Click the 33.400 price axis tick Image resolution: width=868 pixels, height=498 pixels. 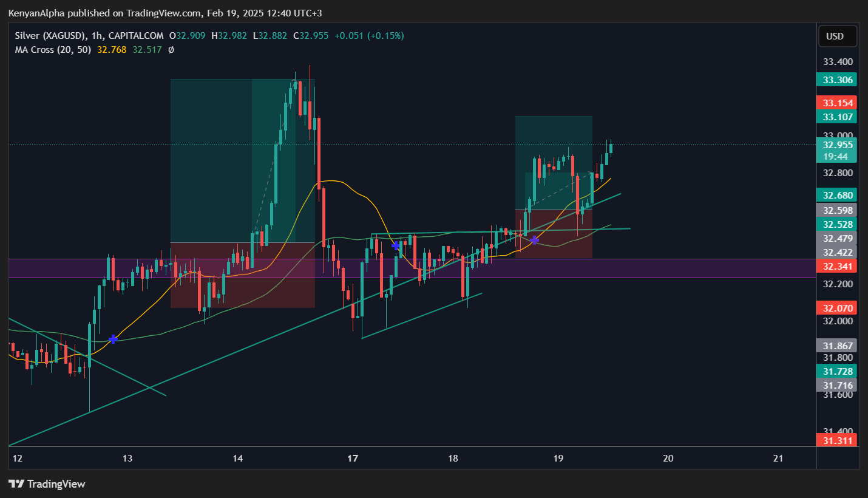(838, 61)
